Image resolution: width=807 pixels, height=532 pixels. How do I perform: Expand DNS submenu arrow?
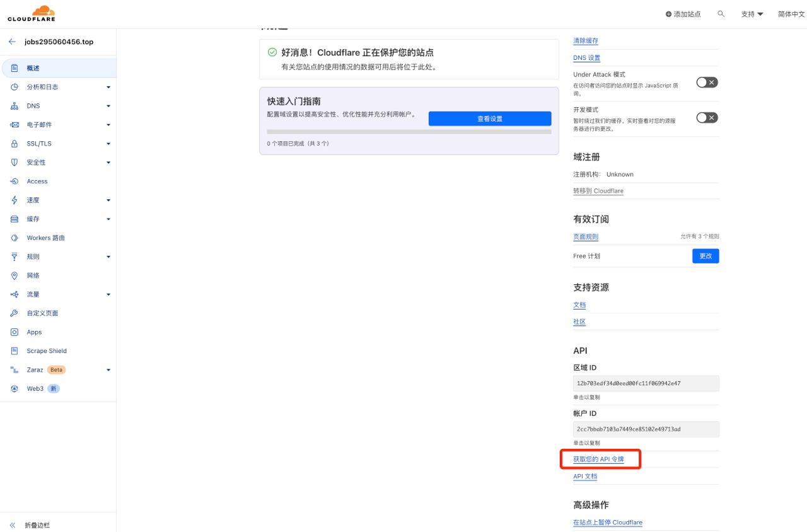pos(108,106)
